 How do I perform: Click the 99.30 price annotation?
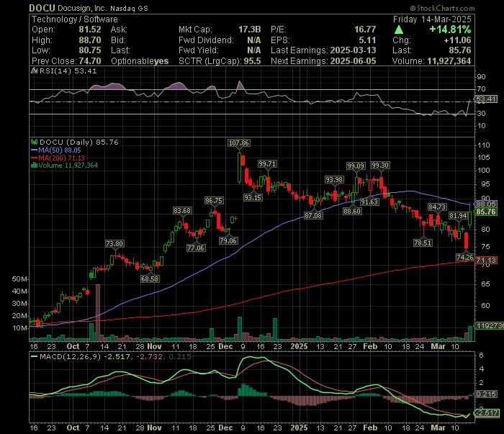point(380,166)
